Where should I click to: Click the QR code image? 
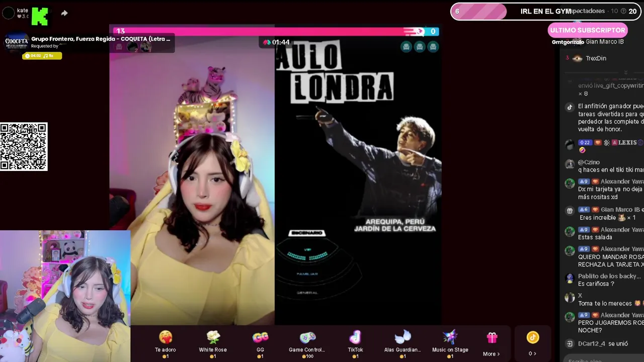click(x=24, y=147)
